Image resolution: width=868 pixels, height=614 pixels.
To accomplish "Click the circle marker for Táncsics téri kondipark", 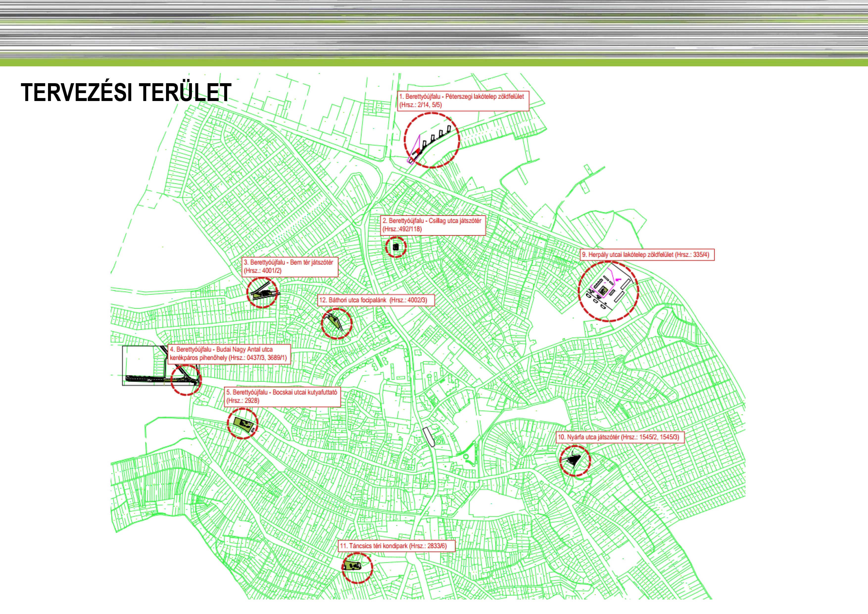I will (x=357, y=568).
